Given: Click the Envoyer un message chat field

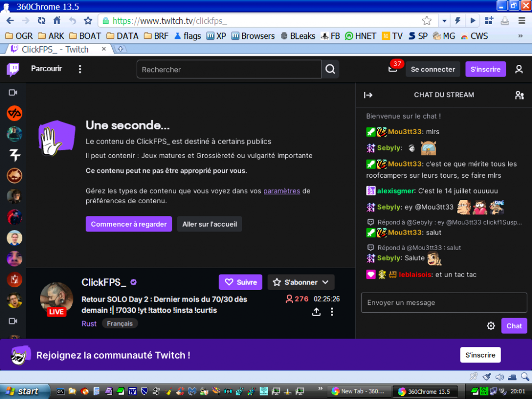Looking at the screenshot, I should 444,302.
